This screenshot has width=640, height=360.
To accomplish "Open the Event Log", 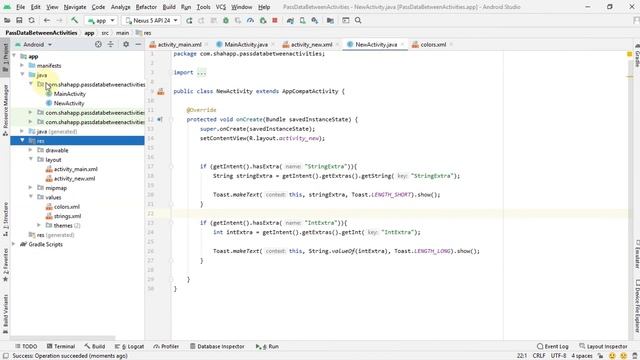I will 553,346.
